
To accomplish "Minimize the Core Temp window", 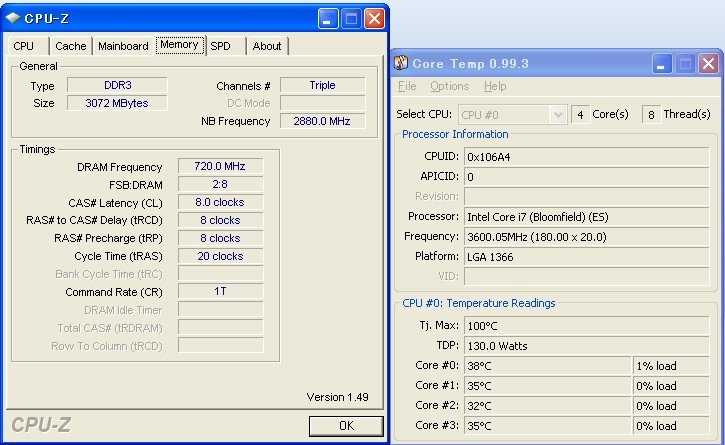I will [664, 64].
